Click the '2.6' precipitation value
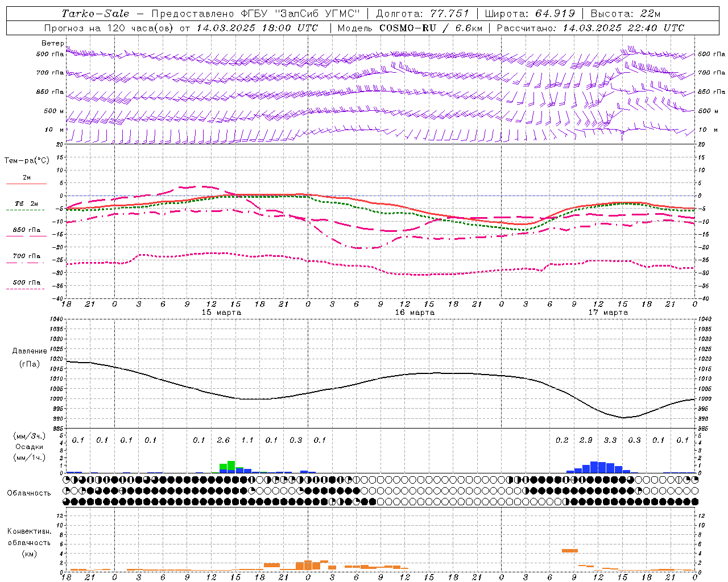This screenshot has width=728, height=582. tap(224, 440)
